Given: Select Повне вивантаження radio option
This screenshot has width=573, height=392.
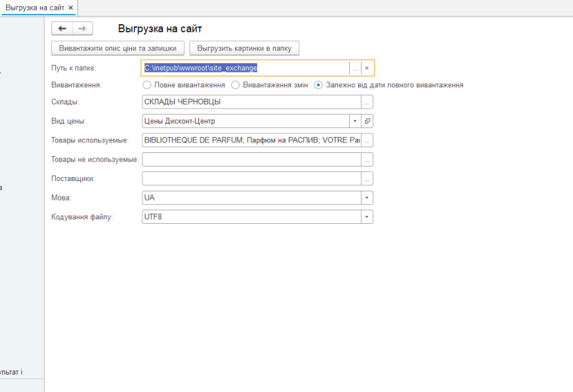Looking at the screenshot, I should pos(147,85).
